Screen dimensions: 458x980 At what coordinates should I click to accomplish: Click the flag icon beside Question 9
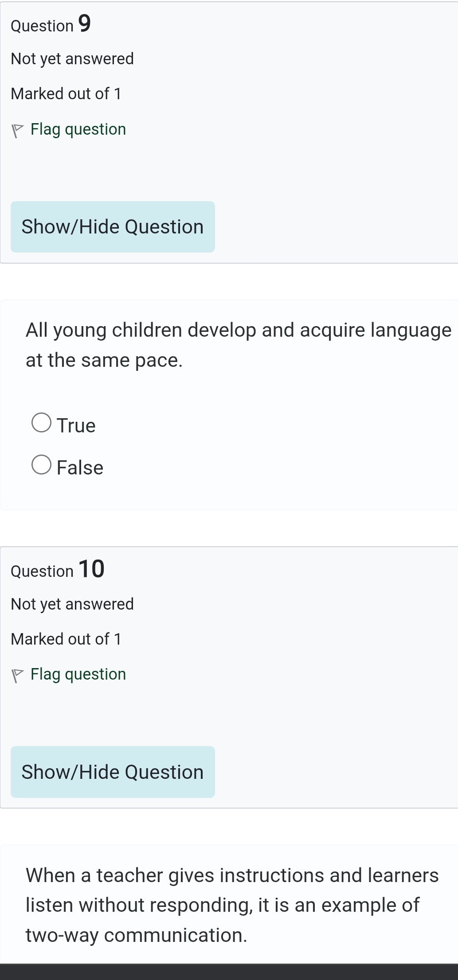[x=18, y=129]
